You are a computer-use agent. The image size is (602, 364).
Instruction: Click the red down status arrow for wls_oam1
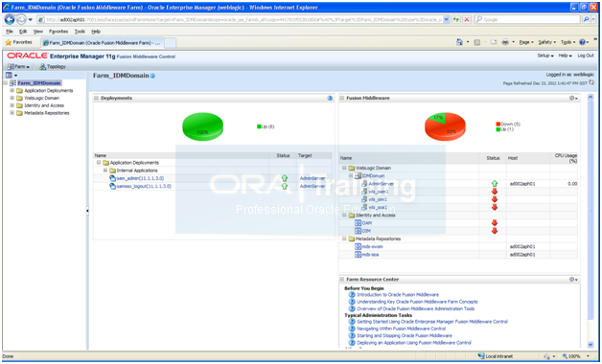tap(495, 192)
